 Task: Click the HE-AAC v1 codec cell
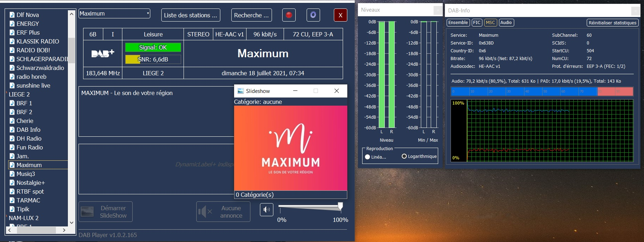click(x=230, y=34)
